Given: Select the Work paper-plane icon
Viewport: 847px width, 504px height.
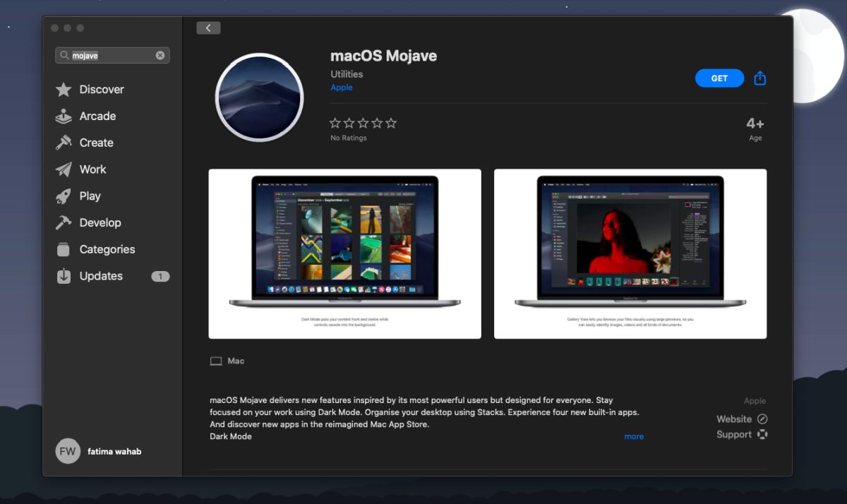Looking at the screenshot, I should click(64, 169).
